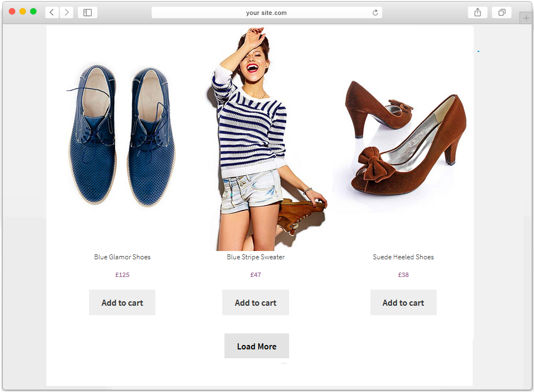Select the £47 price text

(x=256, y=274)
